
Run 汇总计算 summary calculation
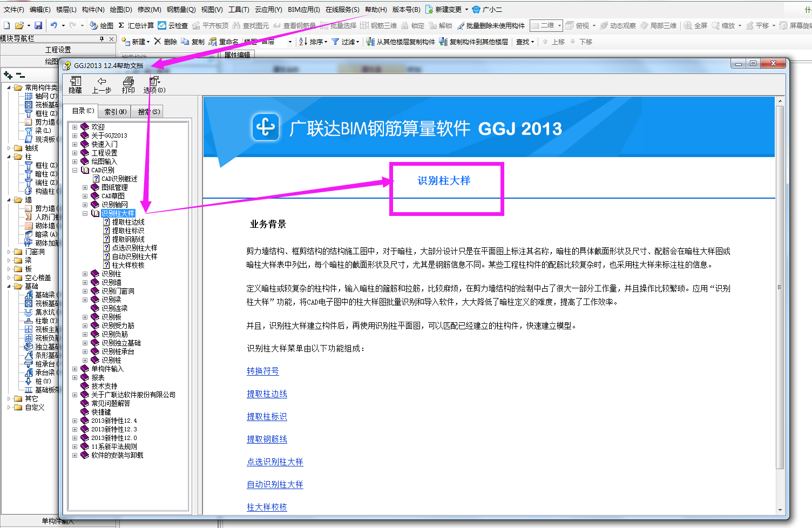coord(136,25)
